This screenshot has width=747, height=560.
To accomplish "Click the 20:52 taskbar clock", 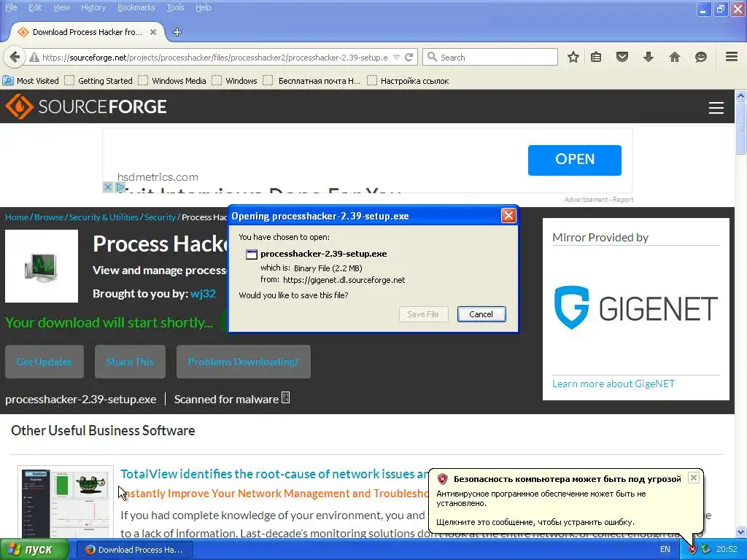I will tap(727, 550).
